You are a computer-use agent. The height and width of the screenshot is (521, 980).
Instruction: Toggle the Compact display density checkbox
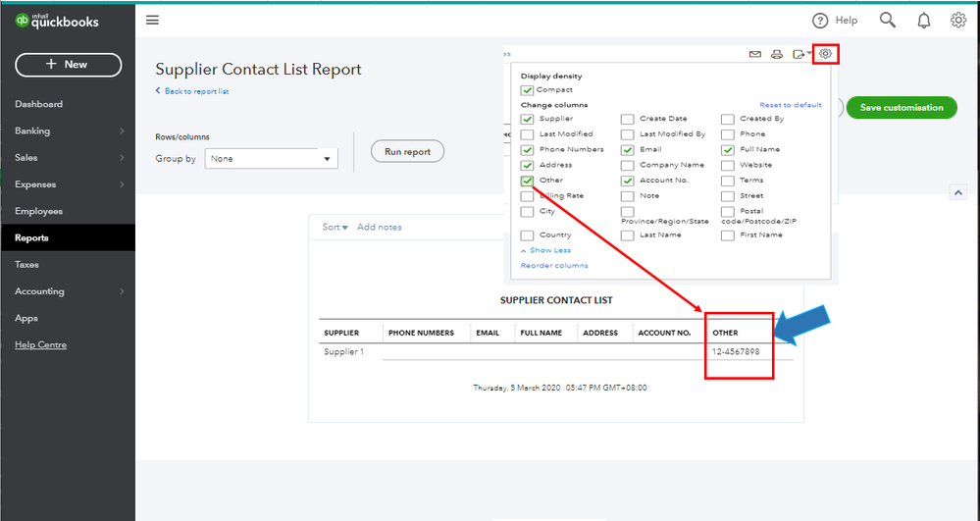(527, 90)
